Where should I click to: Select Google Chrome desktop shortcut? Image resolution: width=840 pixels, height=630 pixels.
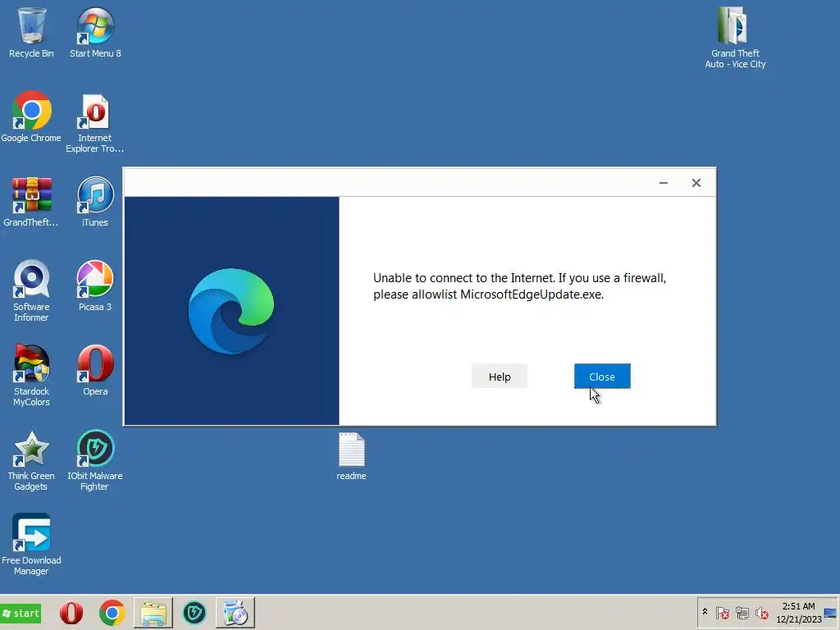click(31, 116)
